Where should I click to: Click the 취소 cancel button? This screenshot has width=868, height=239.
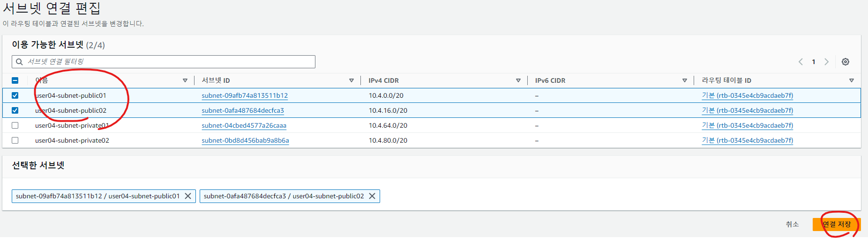coord(792,224)
